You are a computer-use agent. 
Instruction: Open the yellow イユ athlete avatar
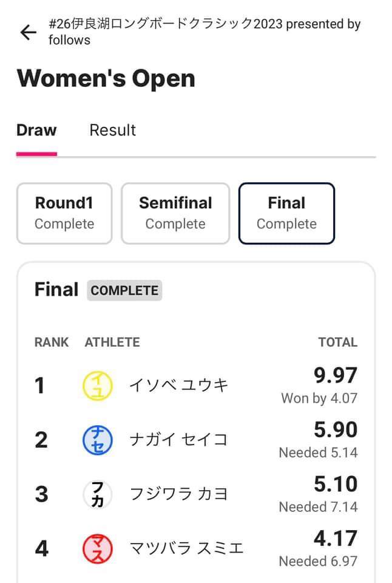pyautogui.click(x=97, y=386)
